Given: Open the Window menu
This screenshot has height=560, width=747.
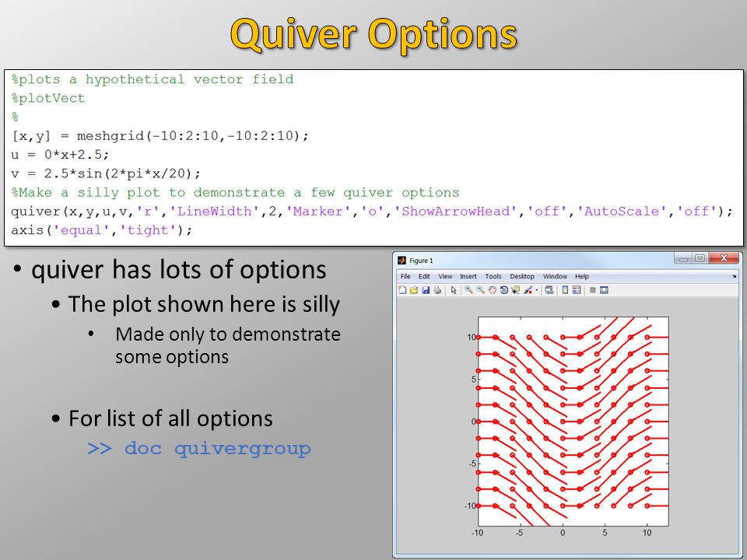Looking at the screenshot, I should (555, 276).
